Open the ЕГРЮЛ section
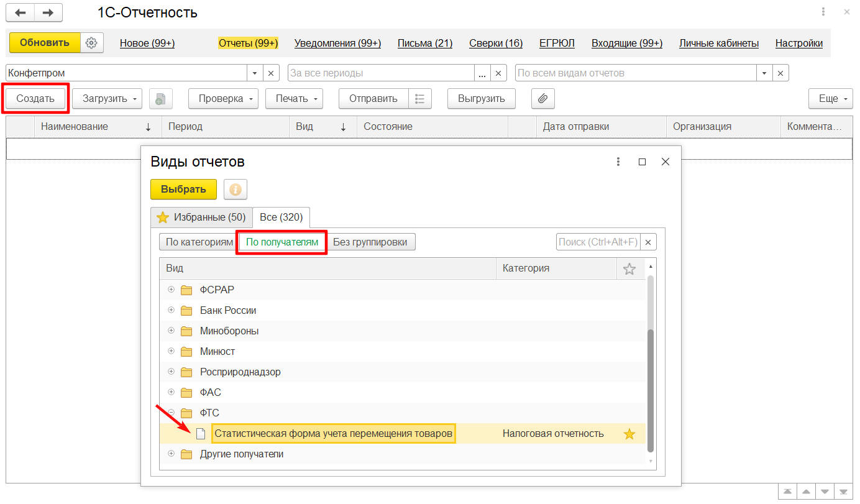The height and width of the screenshot is (504, 860). pyautogui.click(x=557, y=43)
